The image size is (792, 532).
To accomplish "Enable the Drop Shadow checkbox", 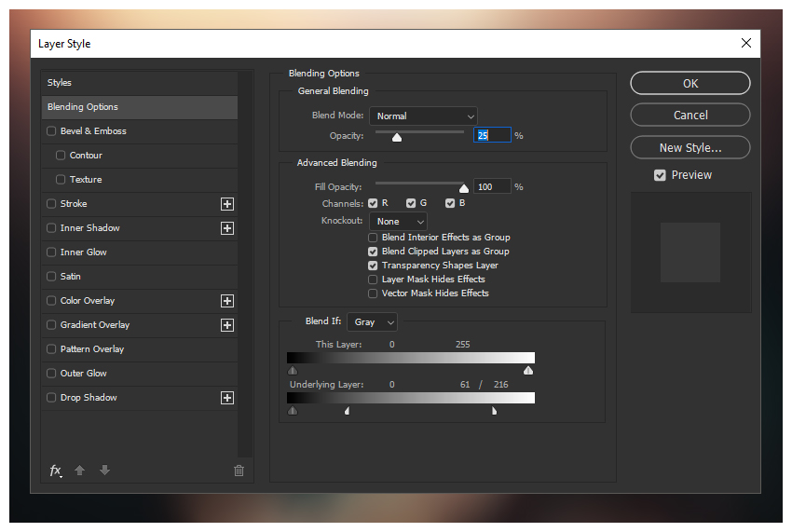I will pyautogui.click(x=51, y=398).
